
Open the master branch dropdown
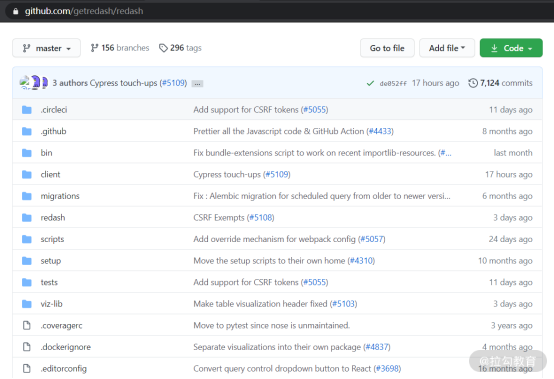pos(46,48)
